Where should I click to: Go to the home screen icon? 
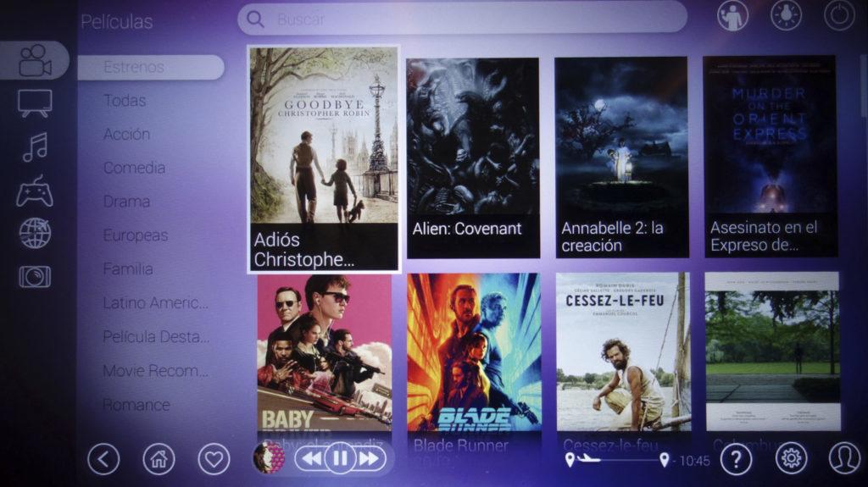tap(159, 459)
